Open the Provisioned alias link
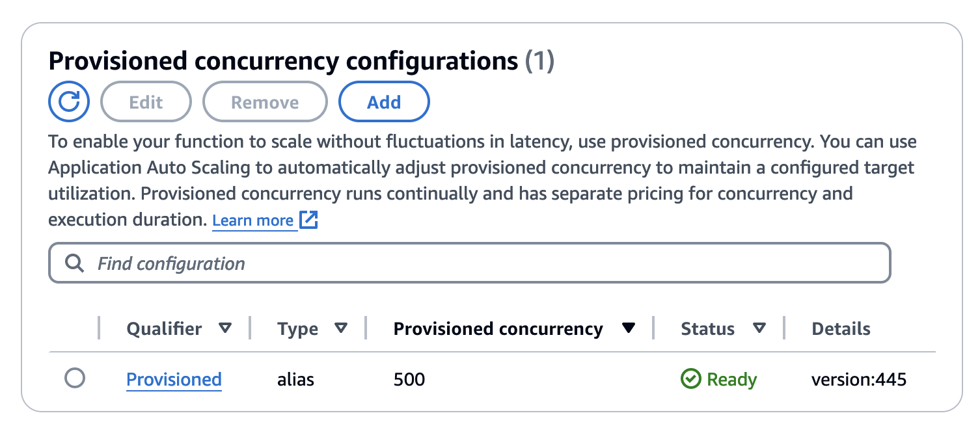 (174, 379)
